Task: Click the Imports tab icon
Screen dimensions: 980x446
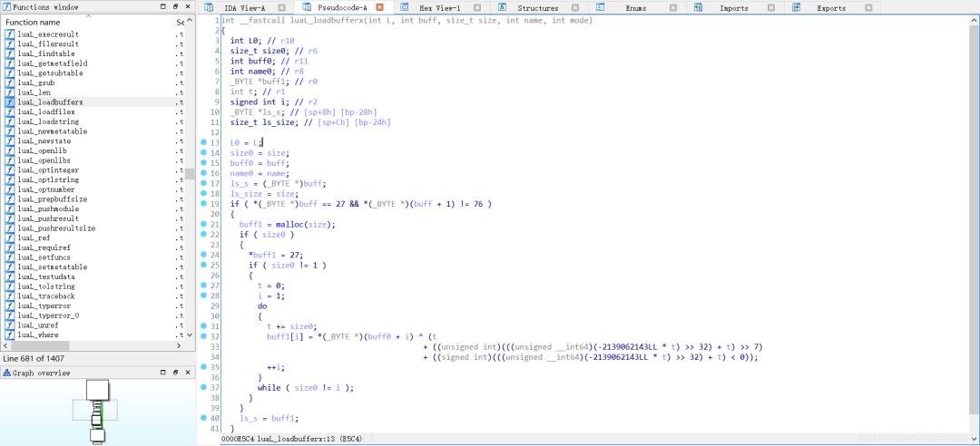Action: [x=698, y=7]
